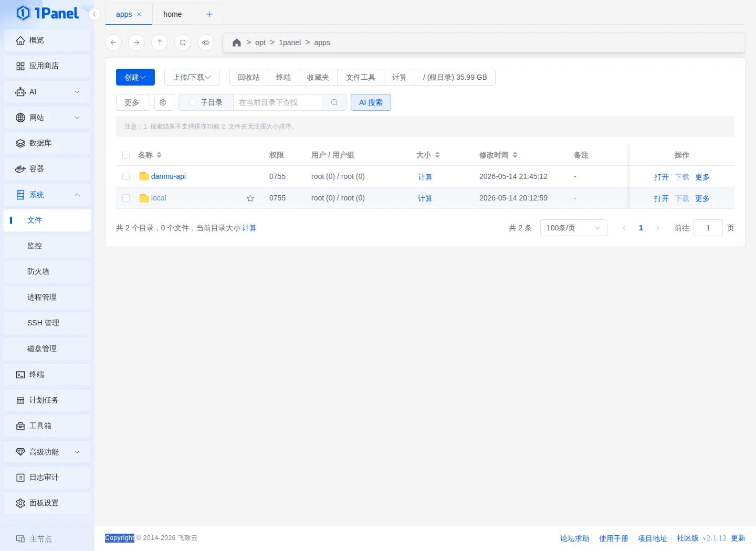
Task: Open 数据库 database in the sidebar
Action: (x=47, y=143)
